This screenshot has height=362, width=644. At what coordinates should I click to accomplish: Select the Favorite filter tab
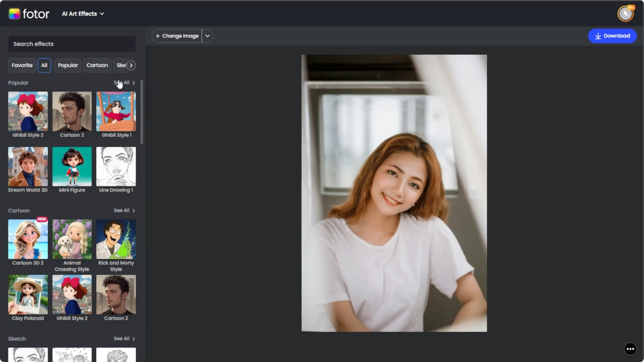(22, 65)
